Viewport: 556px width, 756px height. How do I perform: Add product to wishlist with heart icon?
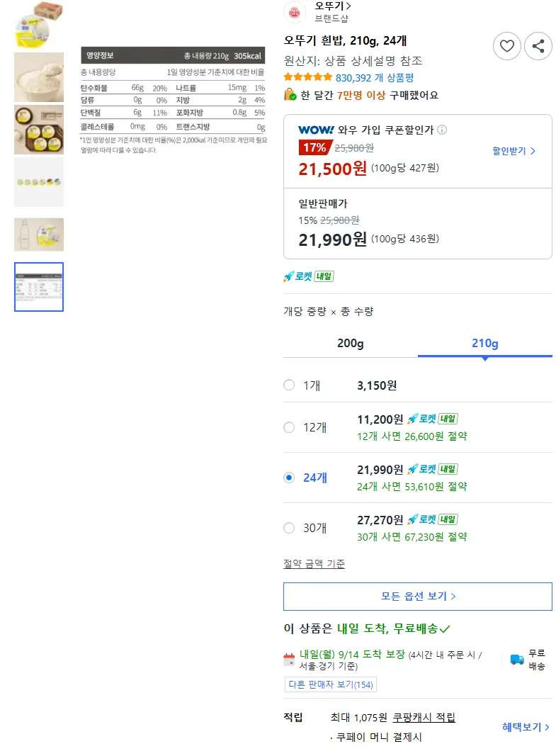(507, 46)
